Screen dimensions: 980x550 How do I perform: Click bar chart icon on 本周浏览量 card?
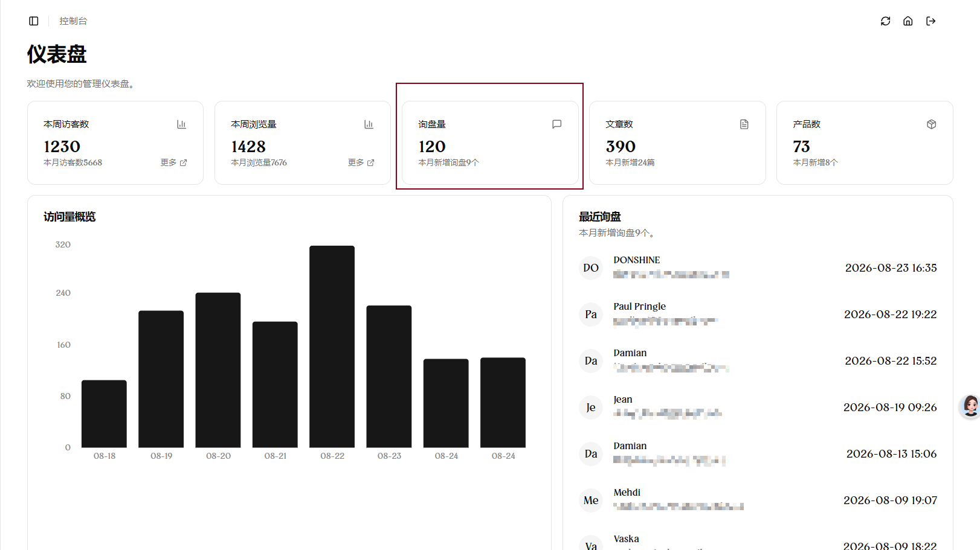tap(369, 124)
